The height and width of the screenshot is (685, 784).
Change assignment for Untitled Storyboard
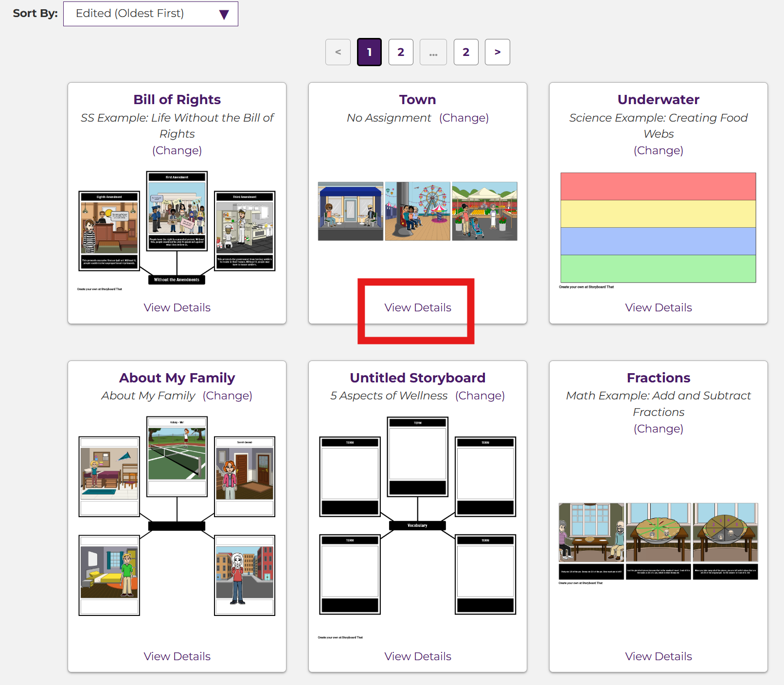click(480, 396)
